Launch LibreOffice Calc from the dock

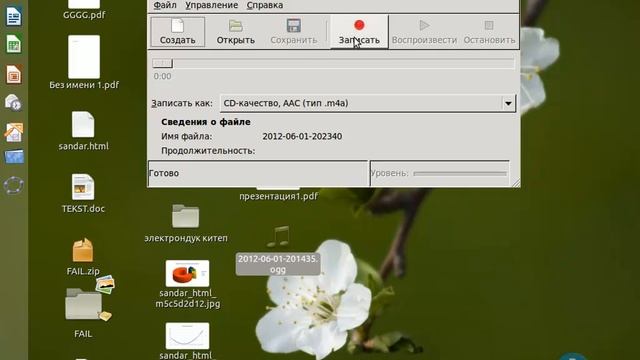coord(13,44)
